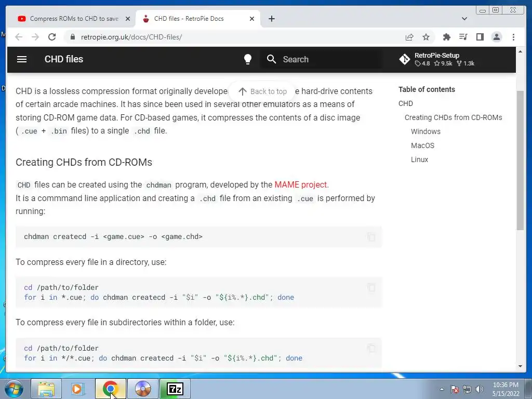The height and width of the screenshot is (399, 532).
Task: Open the browser side panel
Action: [480, 37]
